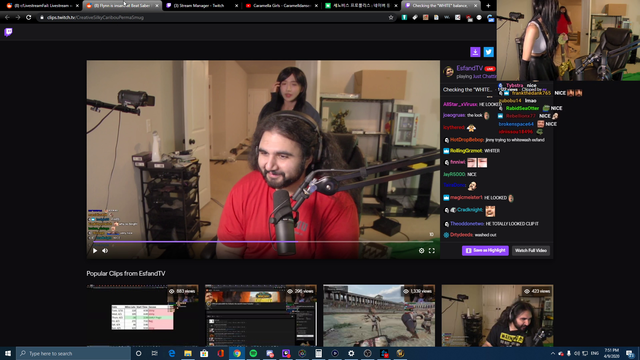Open Task View on the taskbar
Image resolution: width=640 pixels, height=360 pixels.
tap(155, 353)
